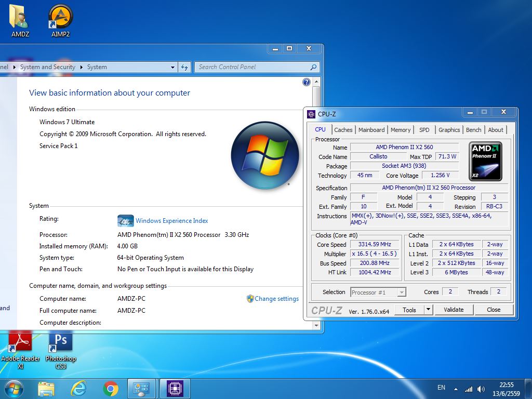The image size is (532, 399).
Task: Launch AIMP2 from desktop shortcut
Action: pyautogui.click(x=60, y=18)
